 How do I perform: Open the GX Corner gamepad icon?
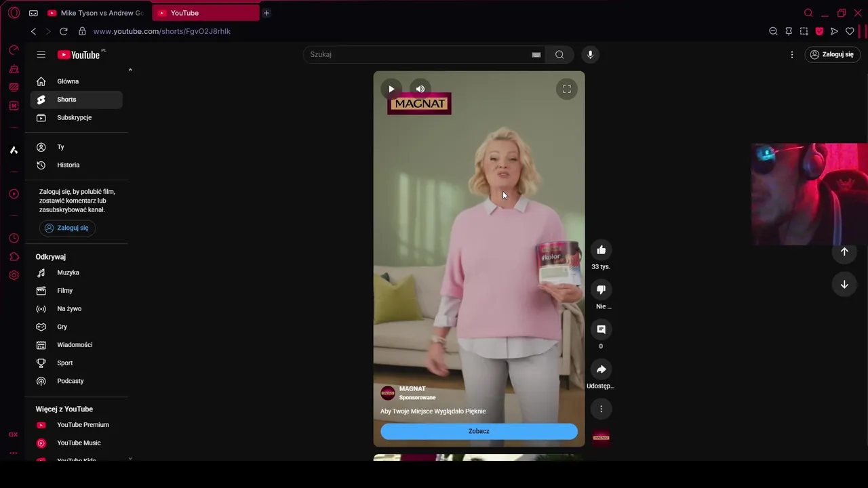33,13
